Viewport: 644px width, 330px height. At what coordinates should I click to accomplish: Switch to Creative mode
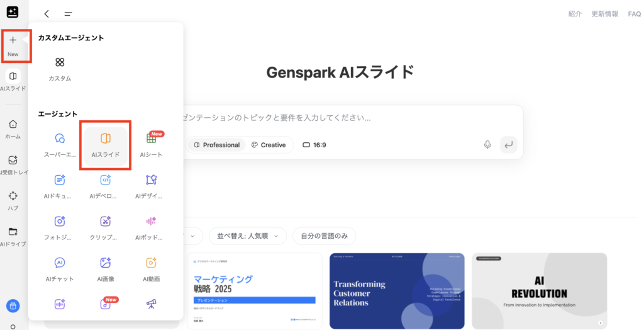tap(269, 145)
